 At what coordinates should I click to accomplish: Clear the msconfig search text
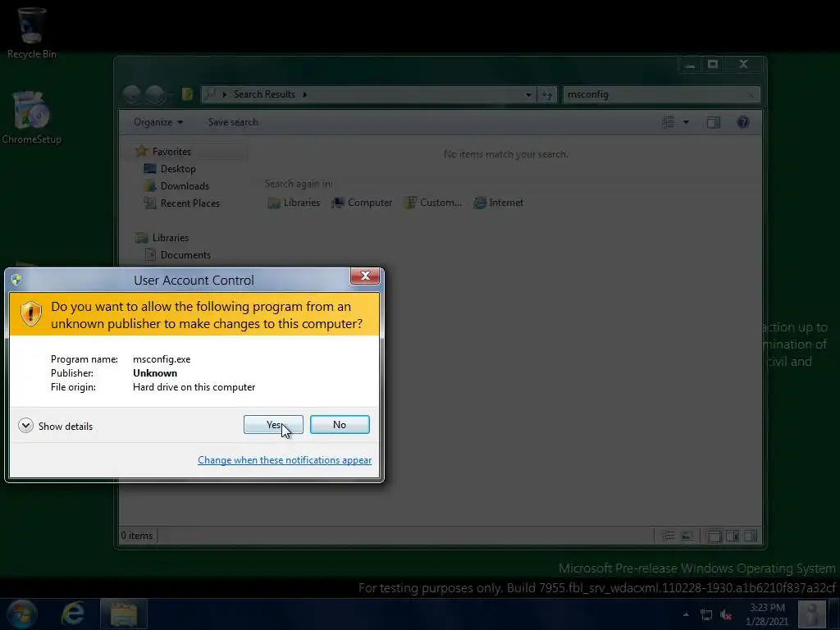point(751,95)
